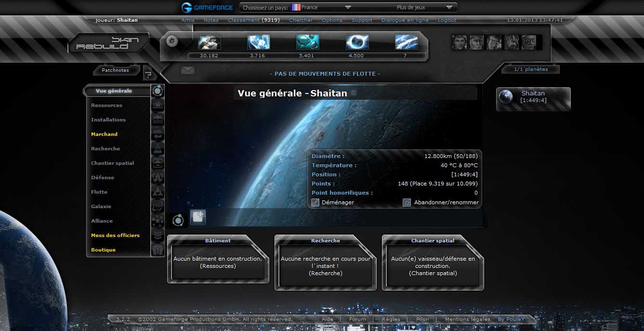Click the icon beside Galaxie menu
The height and width of the screenshot is (331, 644).
(158, 206)
